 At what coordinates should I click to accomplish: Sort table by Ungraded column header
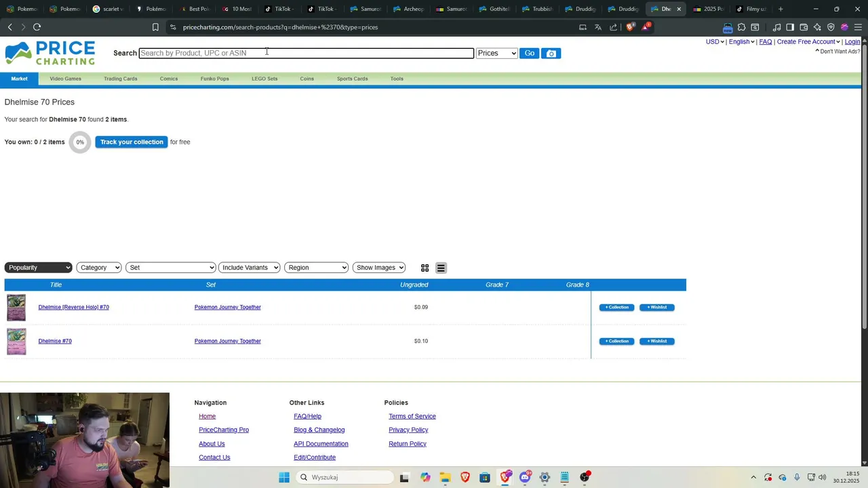click(x=414, y=285)
